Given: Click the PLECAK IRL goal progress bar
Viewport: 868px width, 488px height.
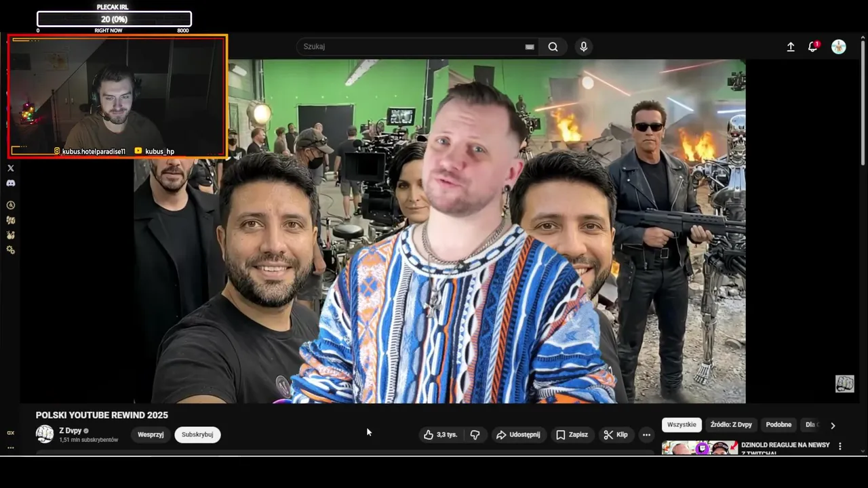Looking at the screenshot, I should pos(114,19).
